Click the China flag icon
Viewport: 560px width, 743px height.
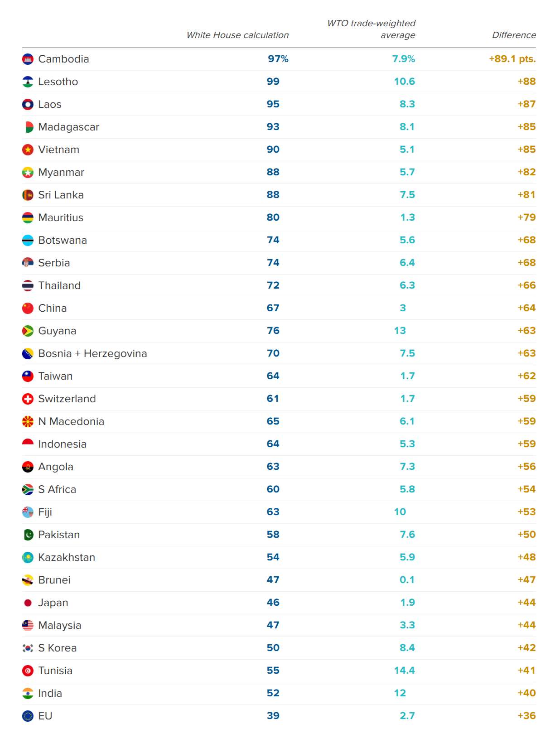click(28, 308)
